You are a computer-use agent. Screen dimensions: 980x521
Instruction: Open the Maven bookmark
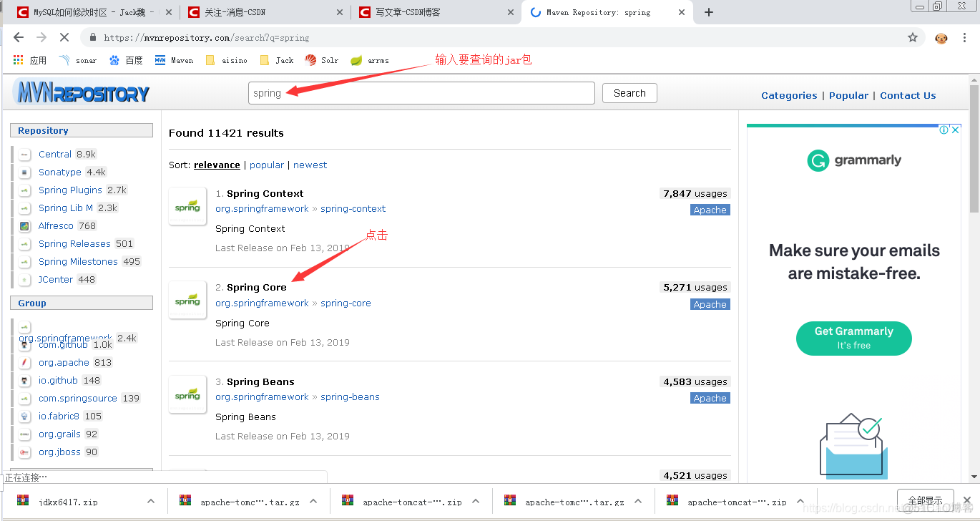[174, 60]
